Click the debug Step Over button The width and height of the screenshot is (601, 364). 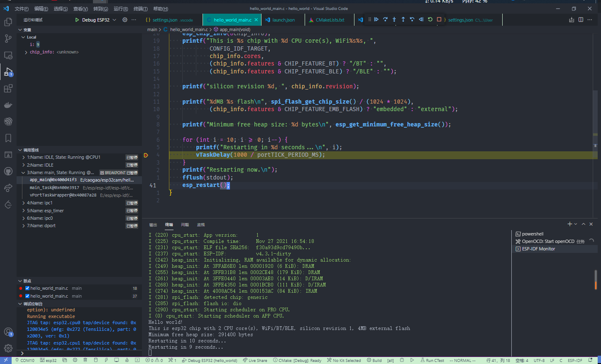[385, 19]
